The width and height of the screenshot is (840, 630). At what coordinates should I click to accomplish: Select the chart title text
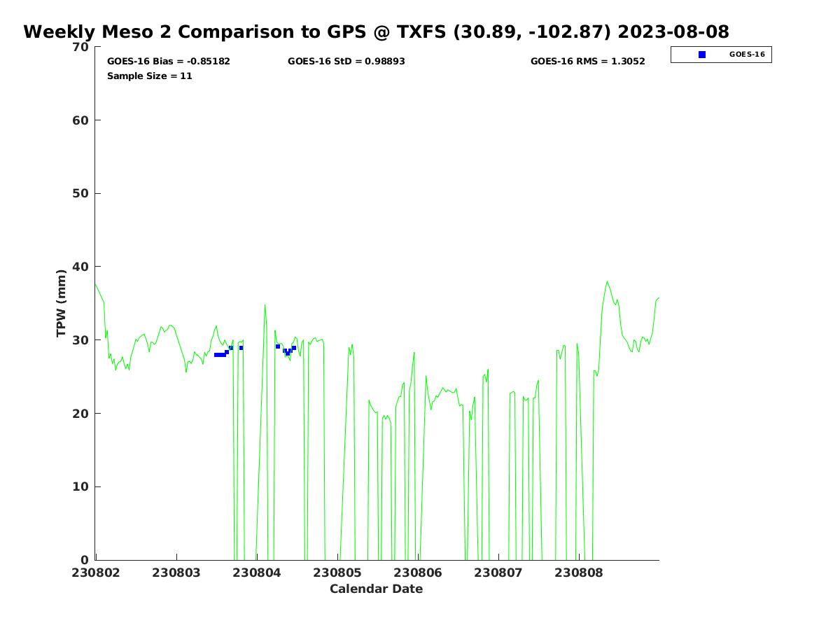click(x=376, y=32)
